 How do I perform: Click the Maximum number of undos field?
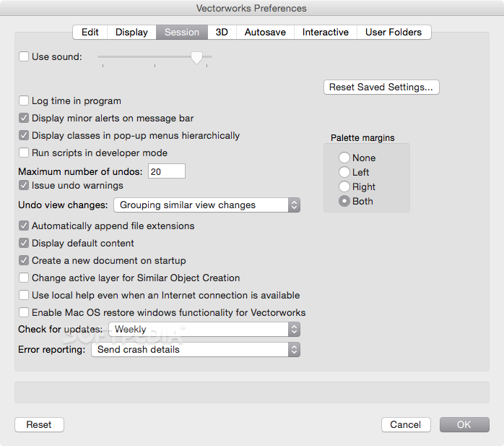click(x=167, y=171)
